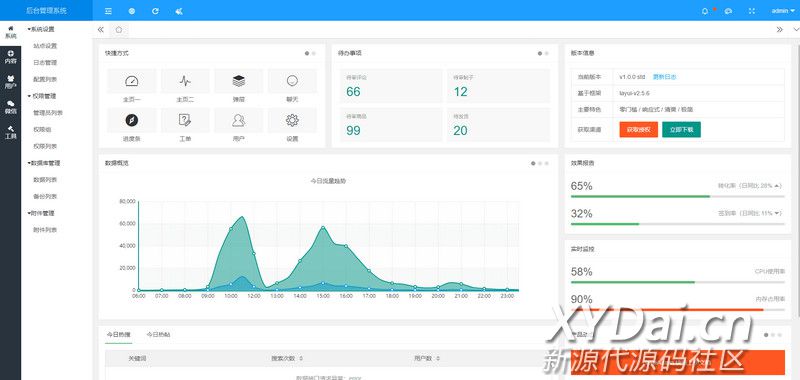Image resolution: width=800 pixels, height=380 pixels.
Task: Open the 设置 gear shortcut icon
Action: pyautogui.click(x=292, y=120)
